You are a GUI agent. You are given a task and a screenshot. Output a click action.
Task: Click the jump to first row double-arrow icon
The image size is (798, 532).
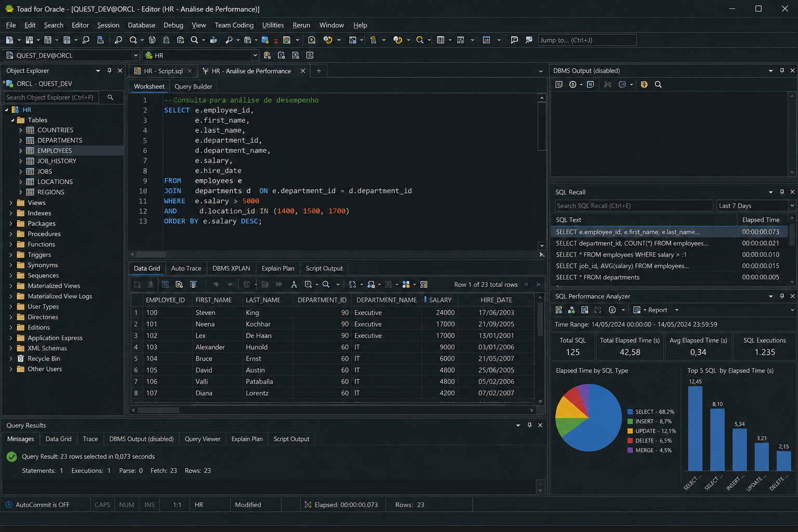(526, 284)
